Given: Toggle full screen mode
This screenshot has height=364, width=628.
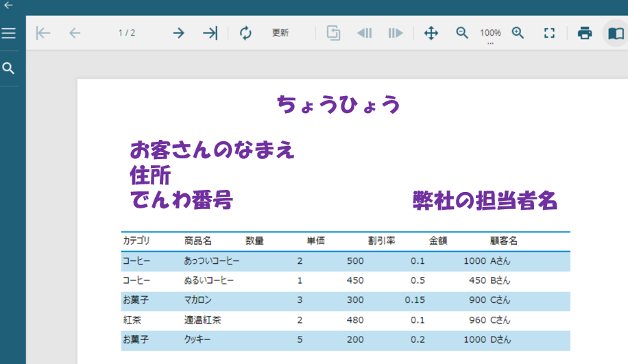Looking at the screenshot, I should tap(549, 33).
